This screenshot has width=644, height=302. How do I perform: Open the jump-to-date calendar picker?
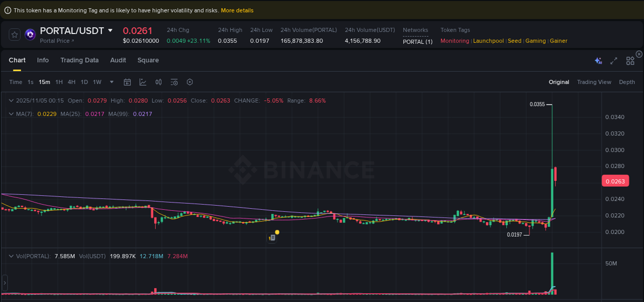pos(127,82)
